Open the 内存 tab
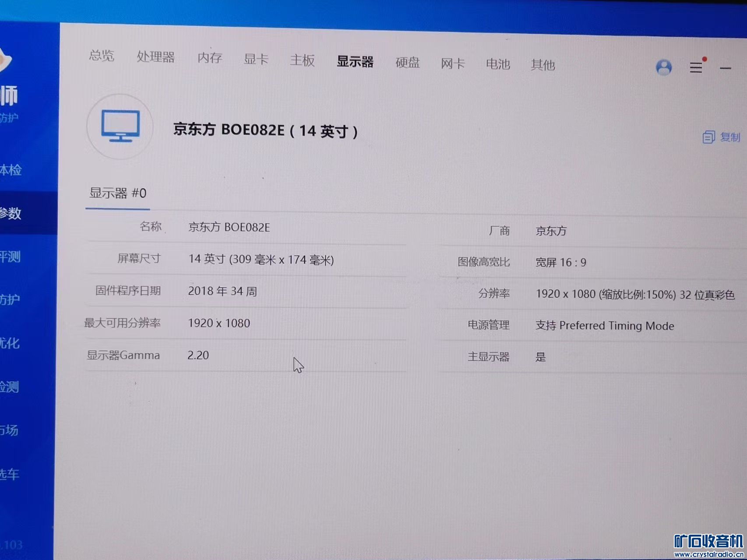The height and width of the screenshot is (560, 747). (x=210, y=58)
